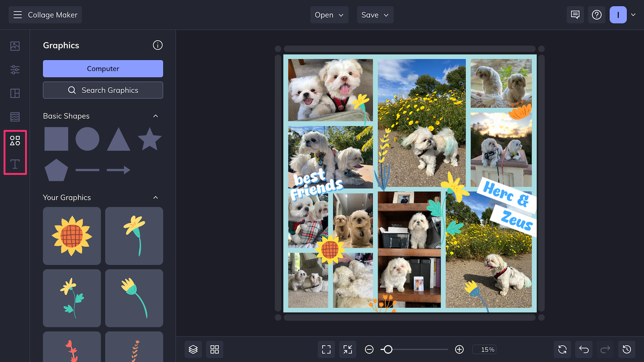Select the Text tool in sidebar
Viewport: 644px width, 362px height.
click(14, 164)
